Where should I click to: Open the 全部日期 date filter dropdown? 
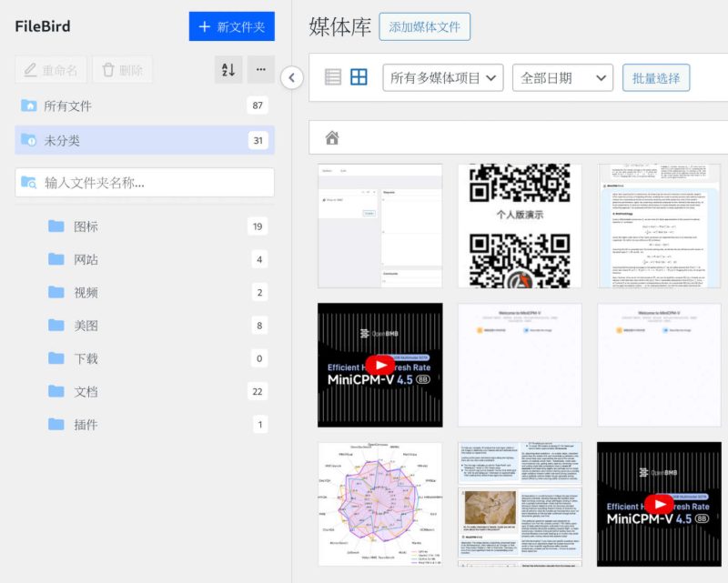[x=561, y=76]
